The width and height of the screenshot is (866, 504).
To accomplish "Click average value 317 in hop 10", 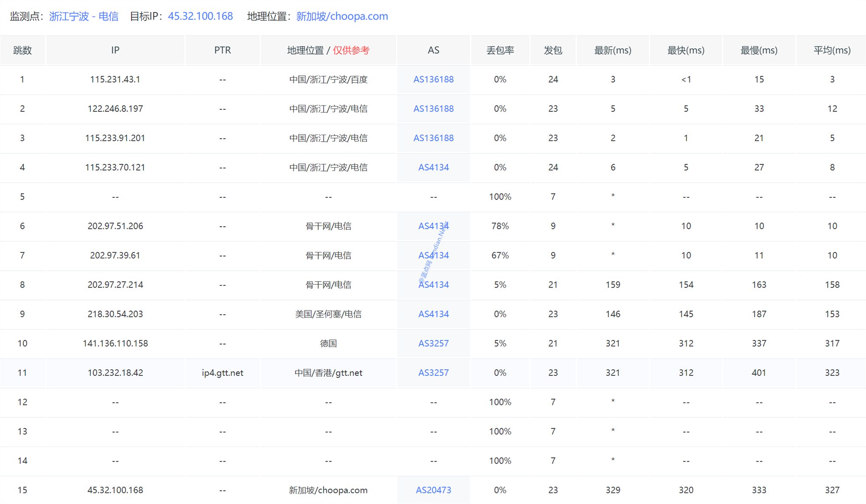I will 832,343.
